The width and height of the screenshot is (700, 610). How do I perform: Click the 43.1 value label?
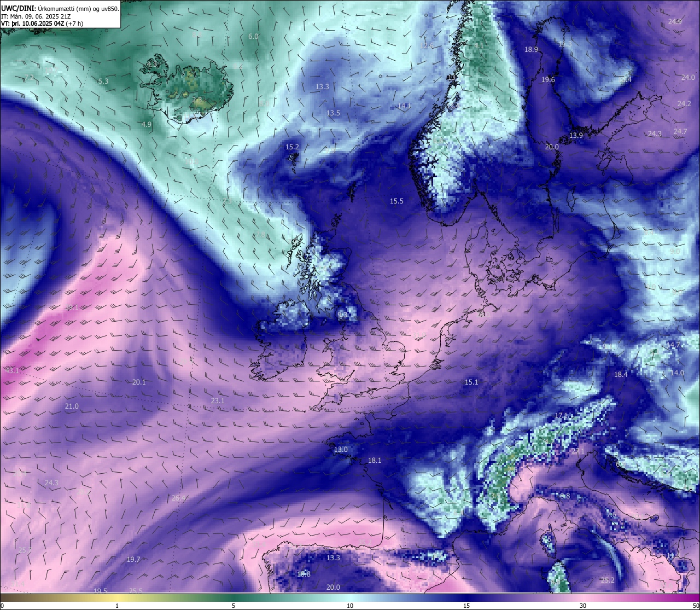pyautogui.click(x=11, y=371)
